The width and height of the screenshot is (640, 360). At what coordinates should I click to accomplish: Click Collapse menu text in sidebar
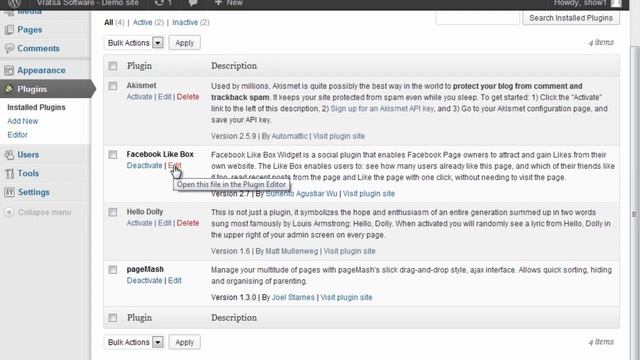click(x=44, y=212)
